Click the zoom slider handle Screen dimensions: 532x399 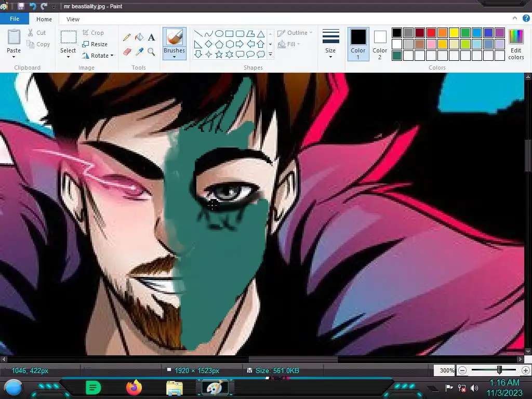(x=499, y=370)
